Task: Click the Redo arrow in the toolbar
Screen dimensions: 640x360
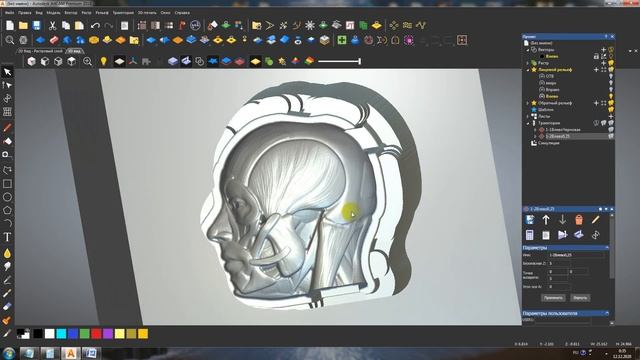Action: click(109, 25)
